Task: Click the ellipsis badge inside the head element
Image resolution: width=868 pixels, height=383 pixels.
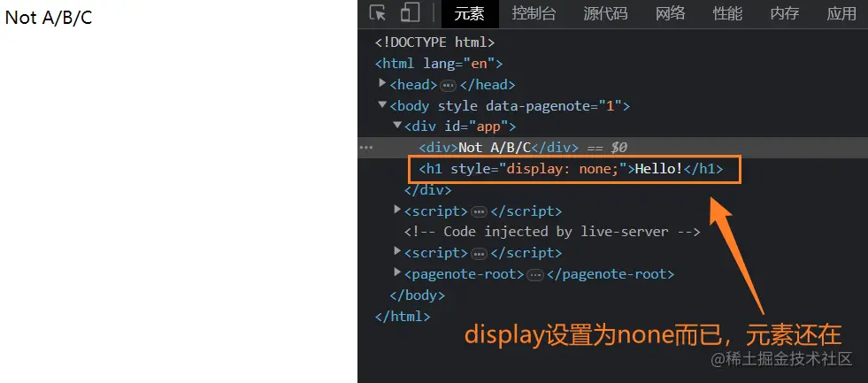Action: (x=448, y=86)
